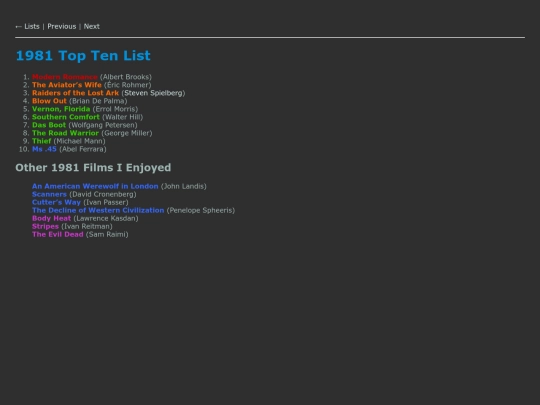540x405 pixels.
Task: Select director name Penelope Spheeris
Action: pos(201,210)
